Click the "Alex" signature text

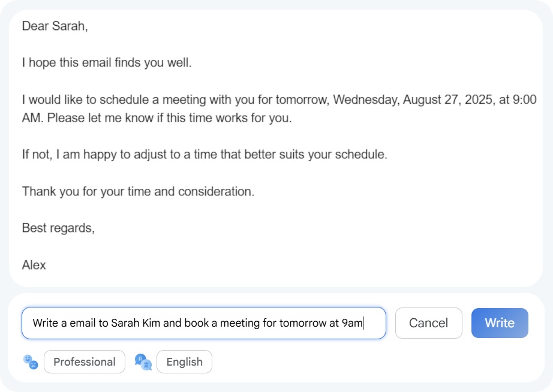click(34, 265)
